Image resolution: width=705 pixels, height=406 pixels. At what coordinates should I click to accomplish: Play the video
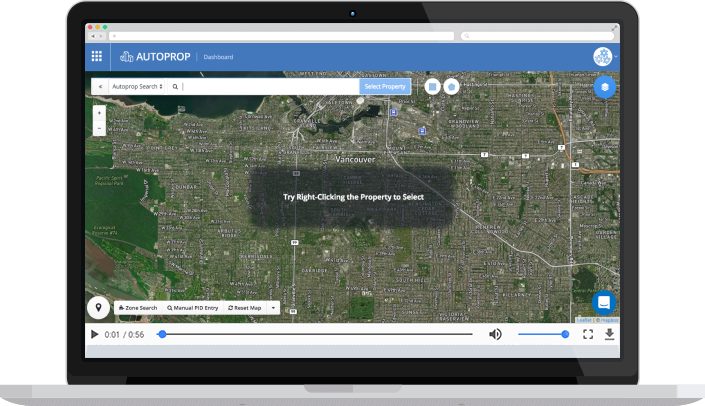tap(95, 334)
